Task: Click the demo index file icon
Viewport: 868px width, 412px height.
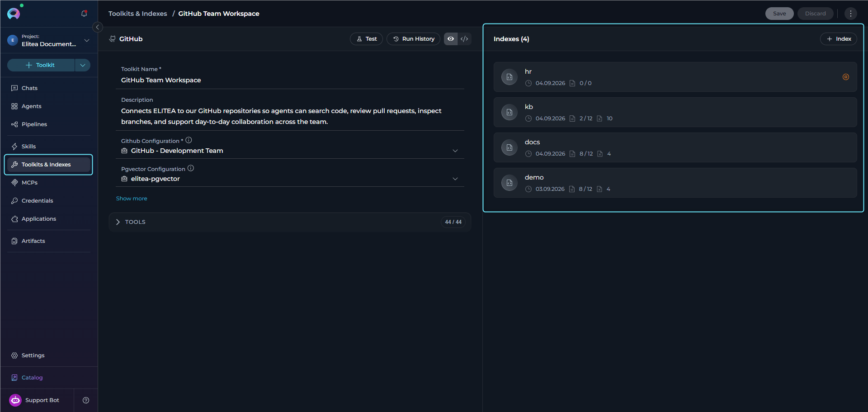Action: point(509,183)
